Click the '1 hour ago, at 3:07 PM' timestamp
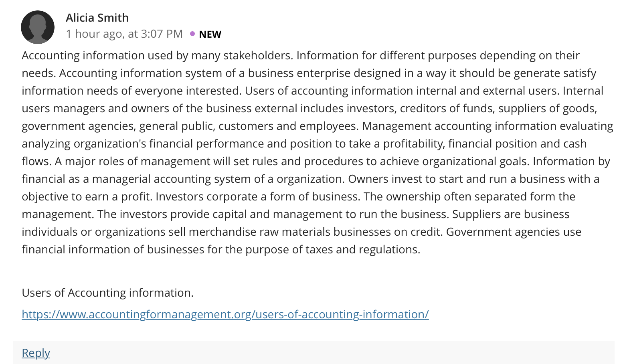This screenshot has height=364, width=619. [x=124, y=34]
